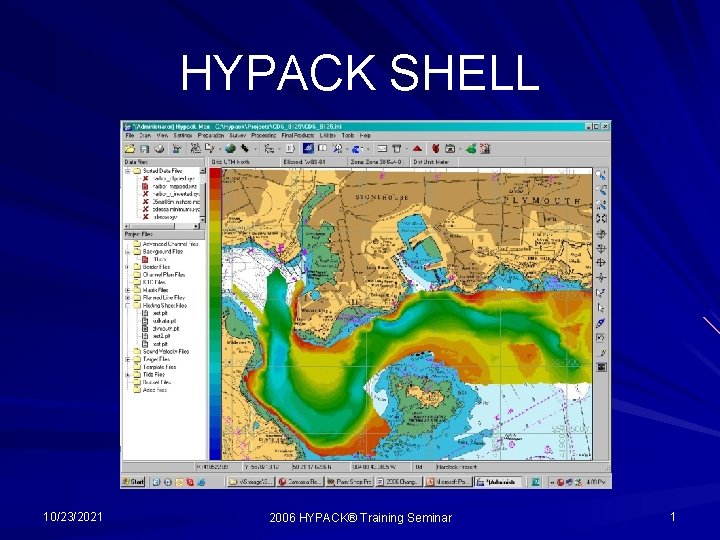
Task: Open the Utilities menu
Action: 327,135
